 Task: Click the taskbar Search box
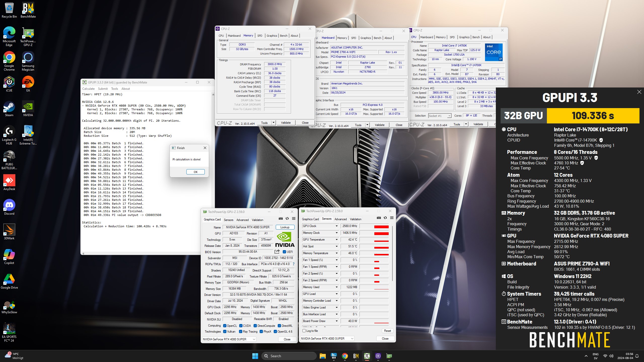tap(289, 356)
